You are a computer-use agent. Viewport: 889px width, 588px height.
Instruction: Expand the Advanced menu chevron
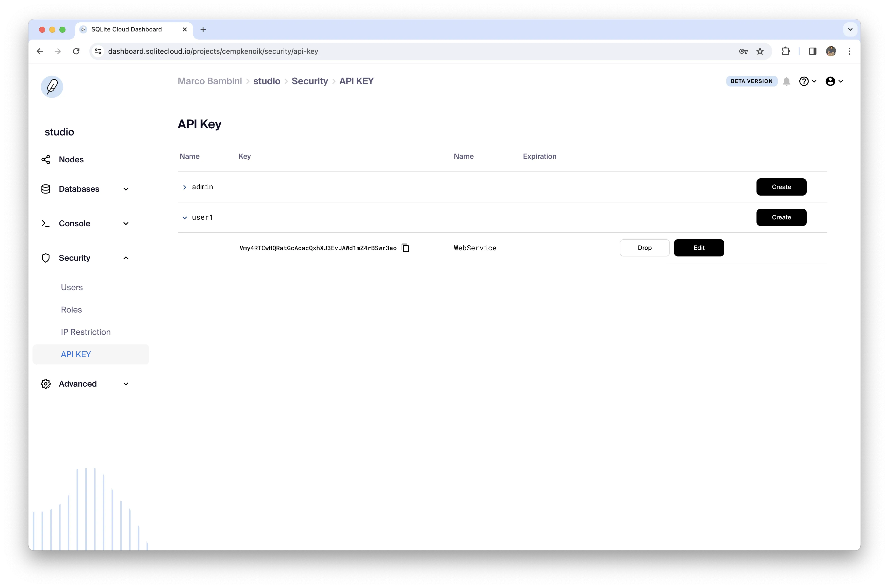click(x=126, y=384)
